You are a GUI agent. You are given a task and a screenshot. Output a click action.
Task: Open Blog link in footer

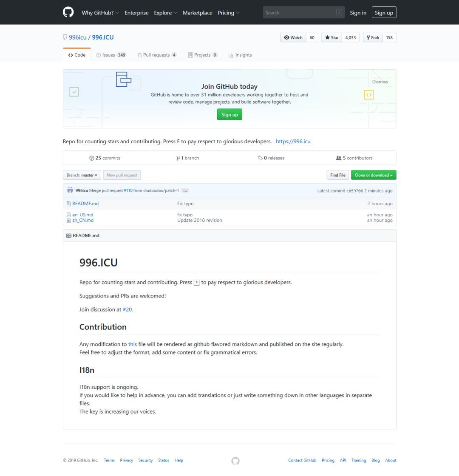click(376, 461)
